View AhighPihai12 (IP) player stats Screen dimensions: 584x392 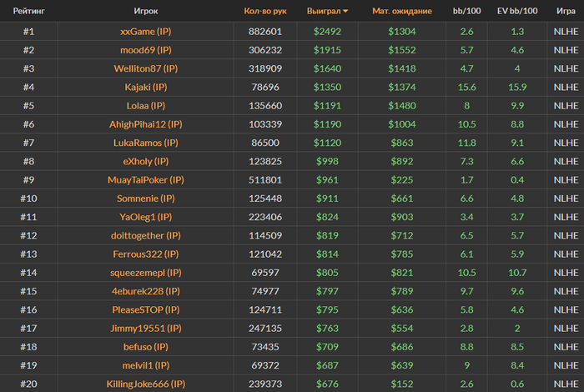(x=145, y=124)
